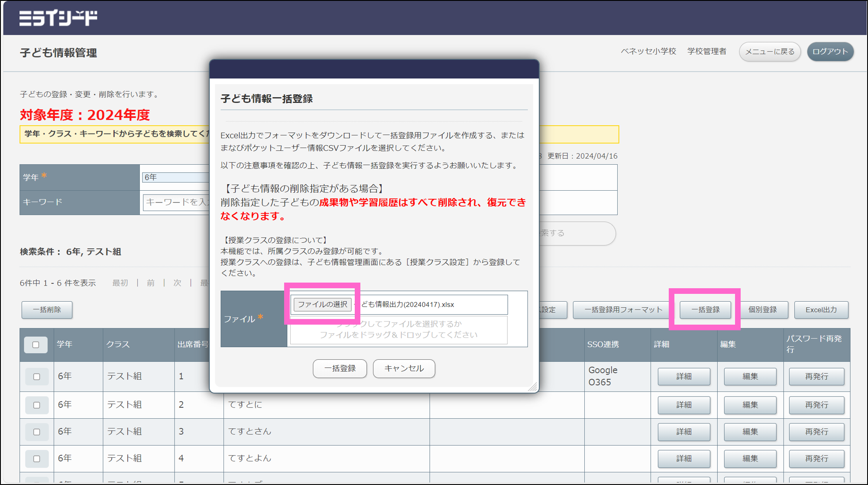Screen dimensions: 868x485
Task: Toggle the select-all checkbox in table header
Action: coord(36,344)
